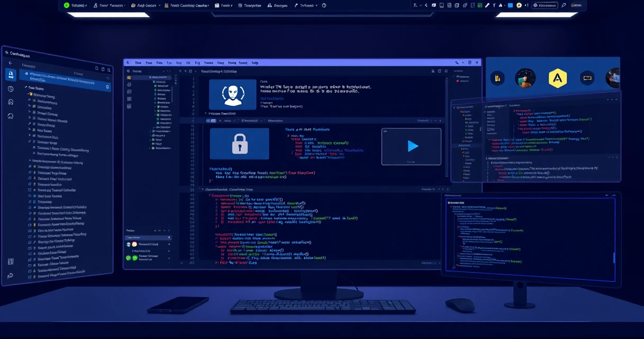Open the magnifier search icon in top system bar
Image resolution: width=644 pixels, height=339 pixels.
point(563,5)
